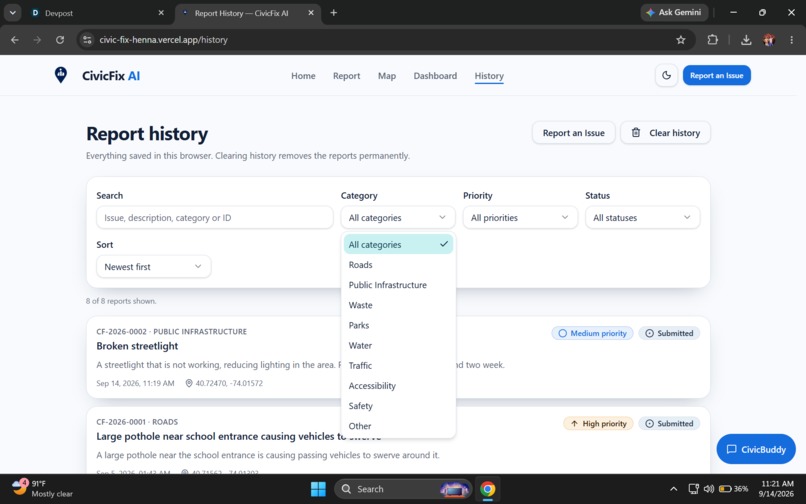Open the Chrome profile avatar
The height and width of the screenshot is (504, 806).
769,40
